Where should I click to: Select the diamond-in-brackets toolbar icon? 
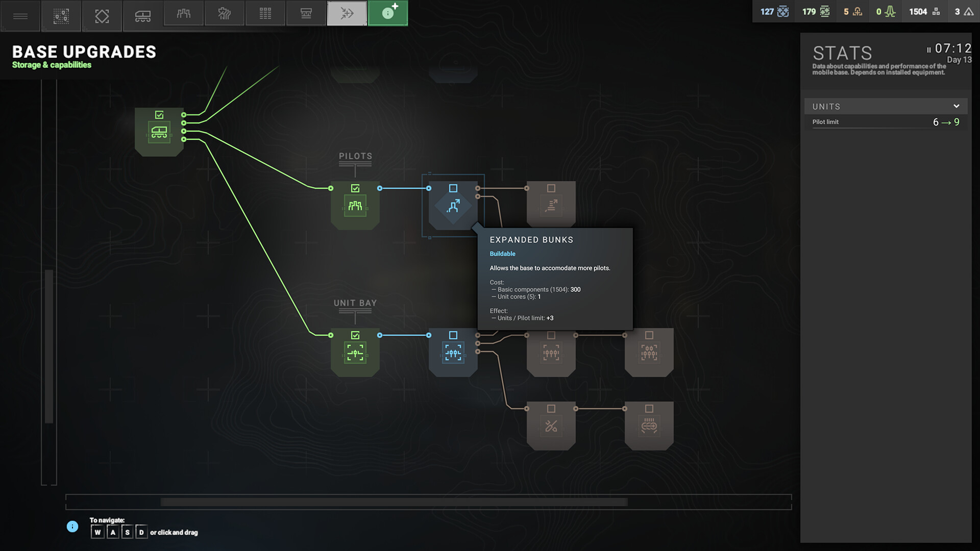[102, 16]
